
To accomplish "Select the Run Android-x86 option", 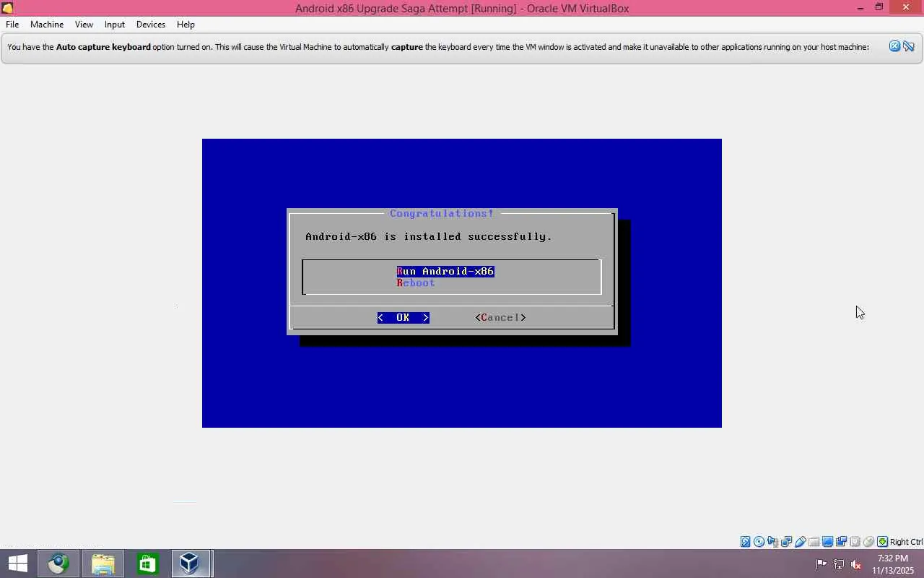I will 445,272.
